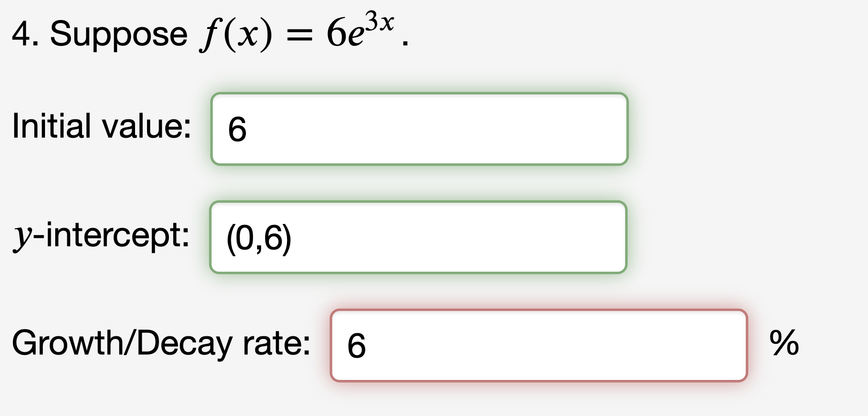Click the 'y-intercept:' label

coord(102,237)
